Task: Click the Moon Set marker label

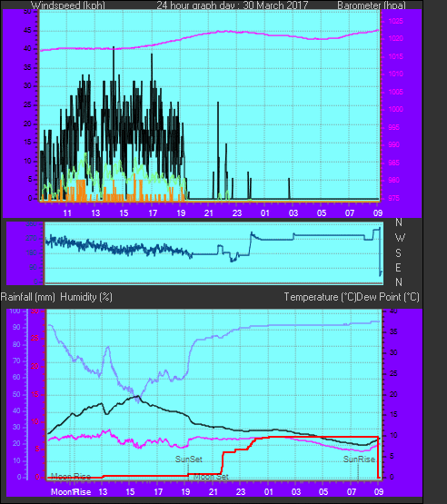Action: (212, 477)
